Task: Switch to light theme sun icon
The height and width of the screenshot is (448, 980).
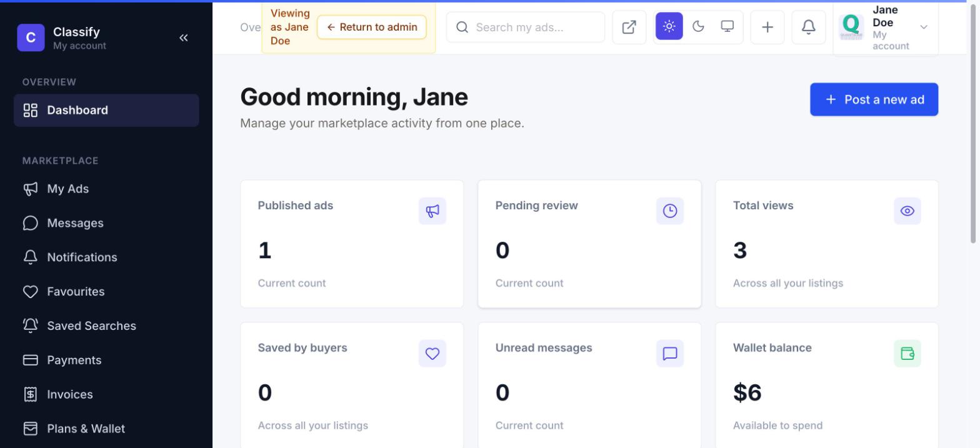Action: [669, 26]
